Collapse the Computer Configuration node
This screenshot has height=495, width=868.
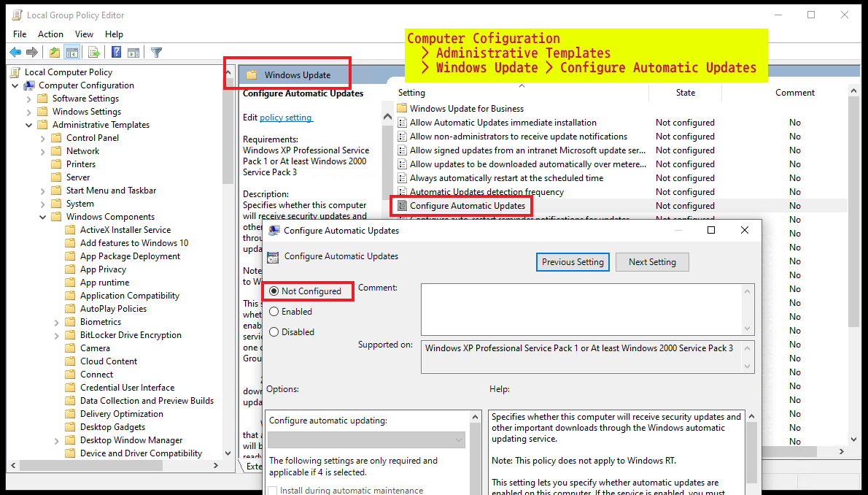pos(15,85)
